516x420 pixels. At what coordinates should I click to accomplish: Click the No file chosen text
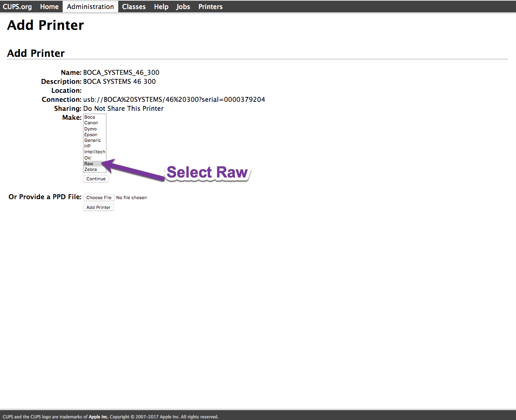(x=131, y=198)
